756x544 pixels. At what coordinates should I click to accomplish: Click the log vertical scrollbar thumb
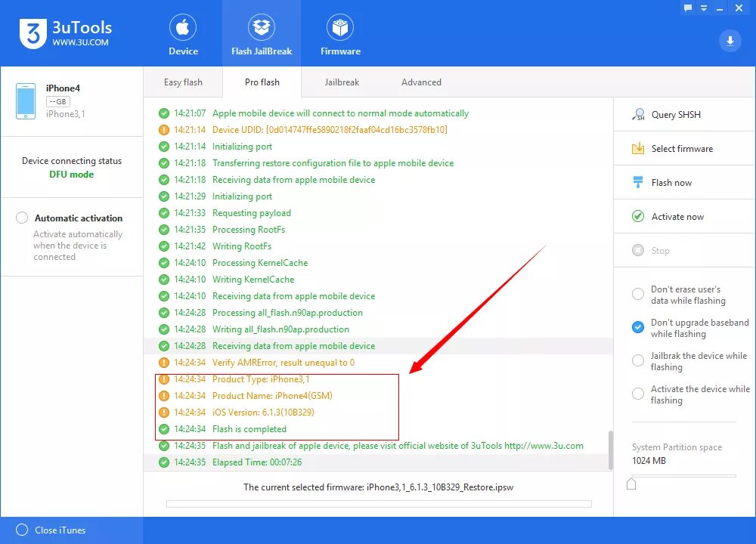click(610, 450)
